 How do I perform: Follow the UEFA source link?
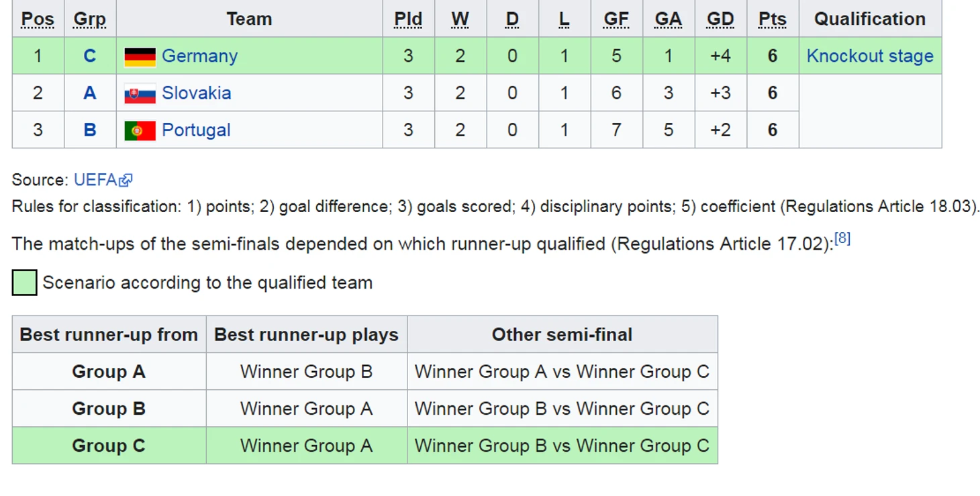[95, 180]
